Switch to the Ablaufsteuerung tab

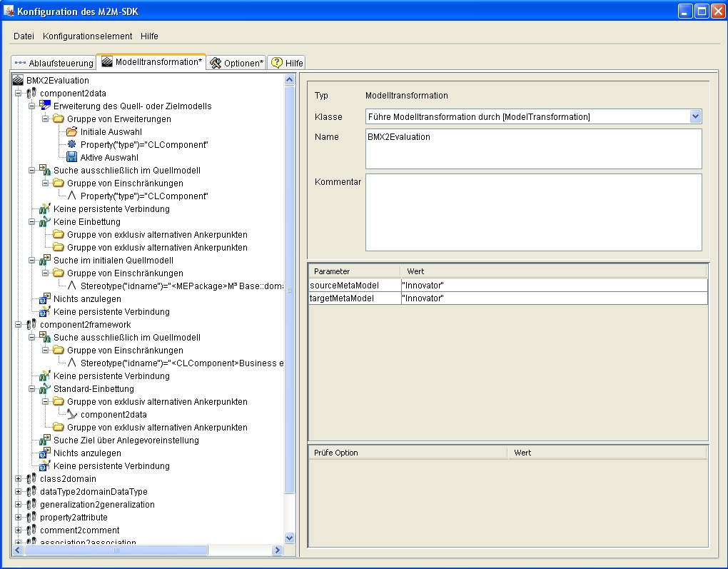[x=54, y=63]
